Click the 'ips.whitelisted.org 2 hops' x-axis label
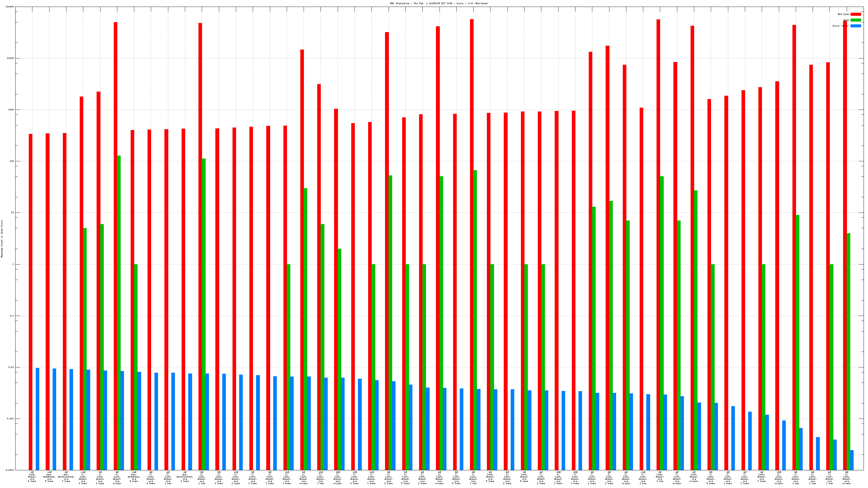Viewport: 868px width, 488px height. click(185, 477)
